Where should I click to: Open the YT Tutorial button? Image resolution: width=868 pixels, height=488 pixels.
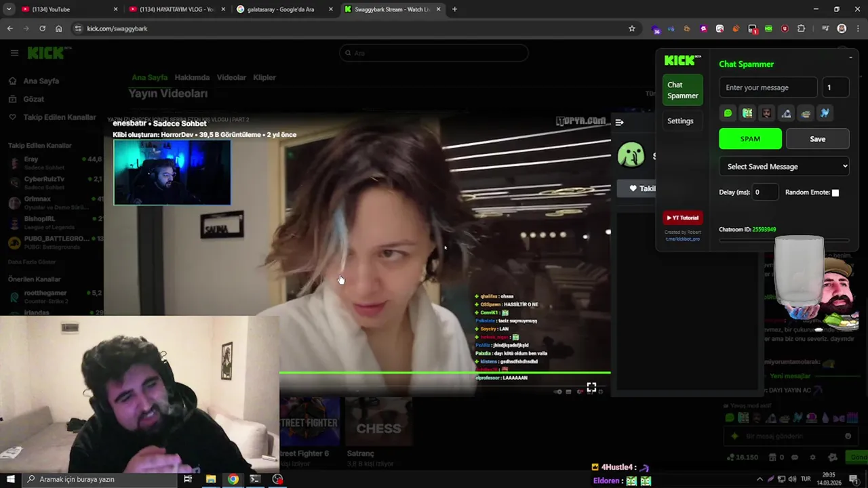682,218
